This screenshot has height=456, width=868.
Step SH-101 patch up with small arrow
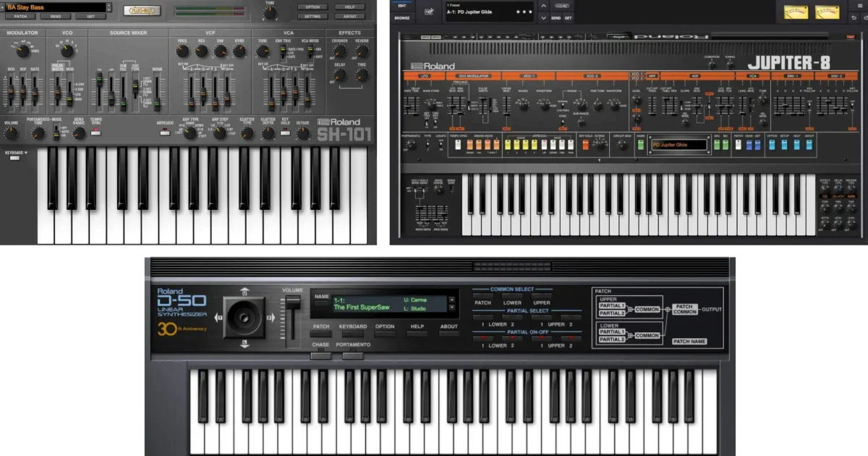[x=109, y=4]
